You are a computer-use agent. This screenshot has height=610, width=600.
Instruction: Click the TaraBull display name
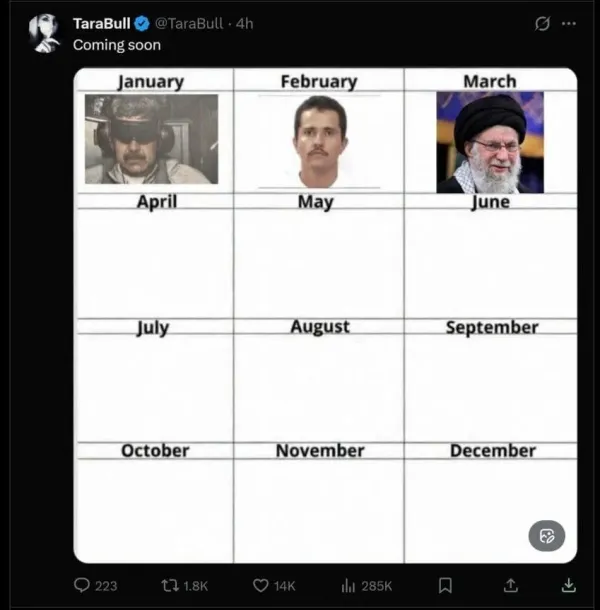(102, 24)
